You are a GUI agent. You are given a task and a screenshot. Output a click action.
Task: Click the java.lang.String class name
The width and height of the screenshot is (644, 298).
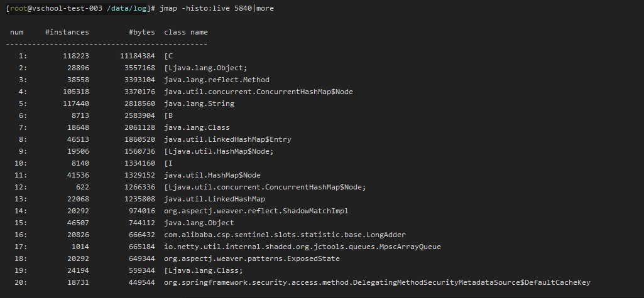point(199,104)
